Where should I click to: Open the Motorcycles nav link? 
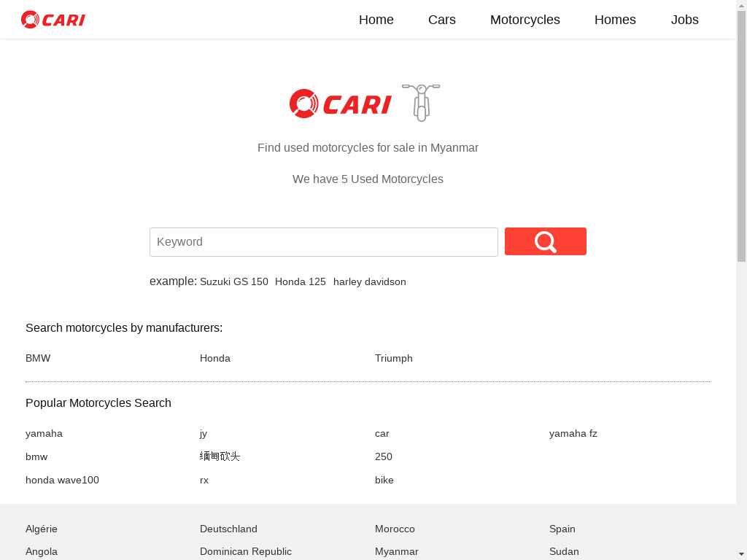525,20
